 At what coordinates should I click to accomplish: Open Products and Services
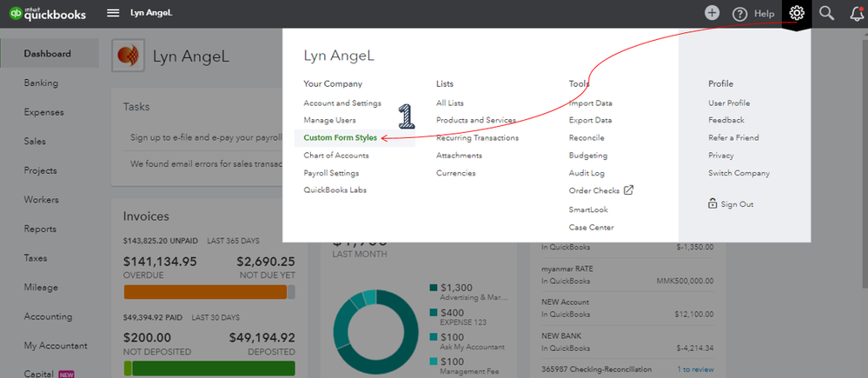point(475,120)
